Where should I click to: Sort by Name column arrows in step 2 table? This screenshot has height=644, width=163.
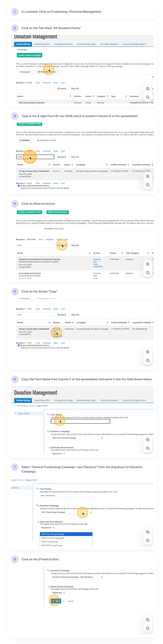point(70,96)
